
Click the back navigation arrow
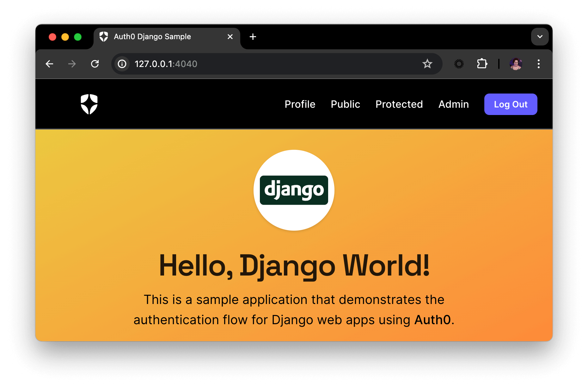49,64
